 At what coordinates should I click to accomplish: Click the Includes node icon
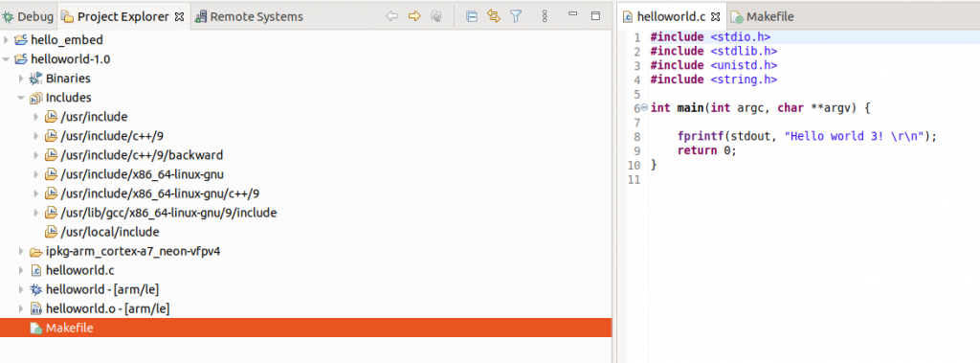pyautogui.click(x=36, y=98)
